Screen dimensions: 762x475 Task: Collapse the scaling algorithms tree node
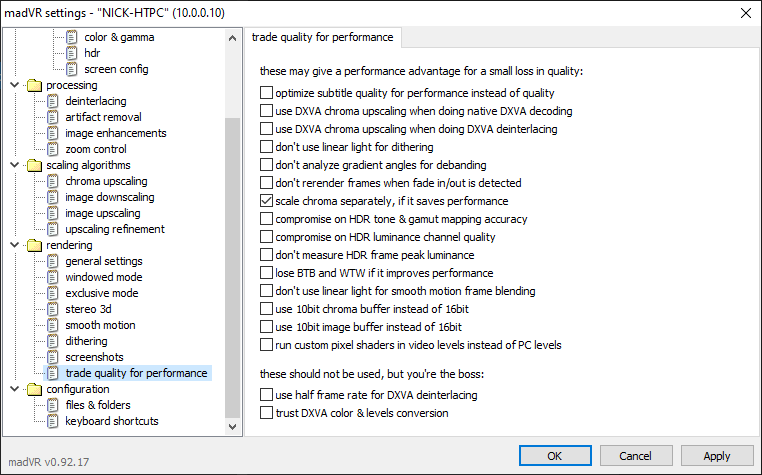(13, 165)
